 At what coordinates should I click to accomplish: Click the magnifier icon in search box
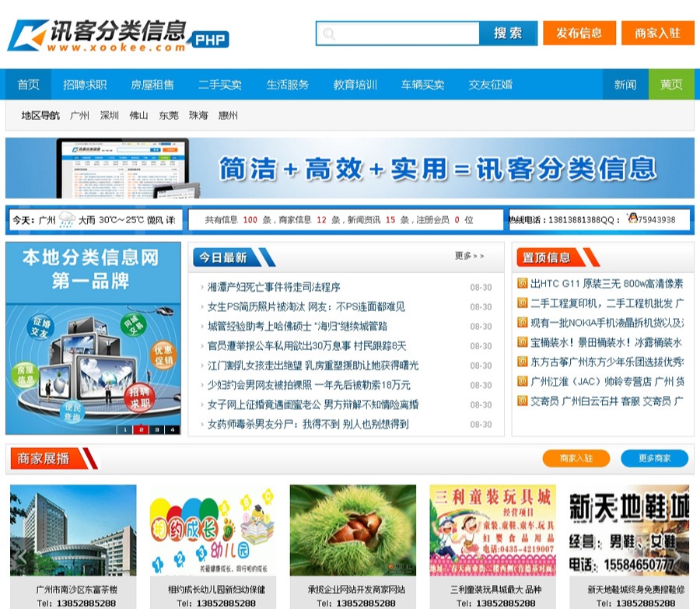click(x=328, y=33)
